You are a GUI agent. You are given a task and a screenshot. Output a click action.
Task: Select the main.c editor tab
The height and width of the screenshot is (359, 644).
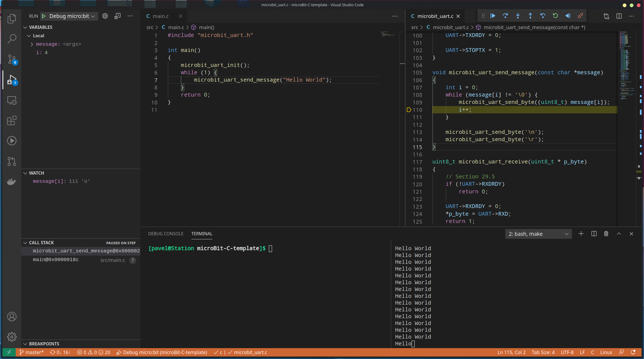coord(160,16)
